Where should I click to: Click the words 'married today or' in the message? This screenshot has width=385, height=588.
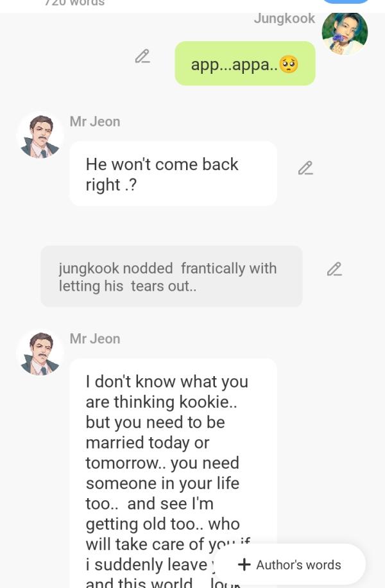point(148,442)
